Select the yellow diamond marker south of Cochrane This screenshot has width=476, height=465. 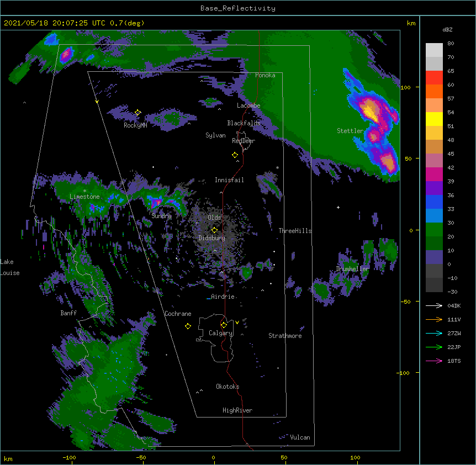point(188,326)
